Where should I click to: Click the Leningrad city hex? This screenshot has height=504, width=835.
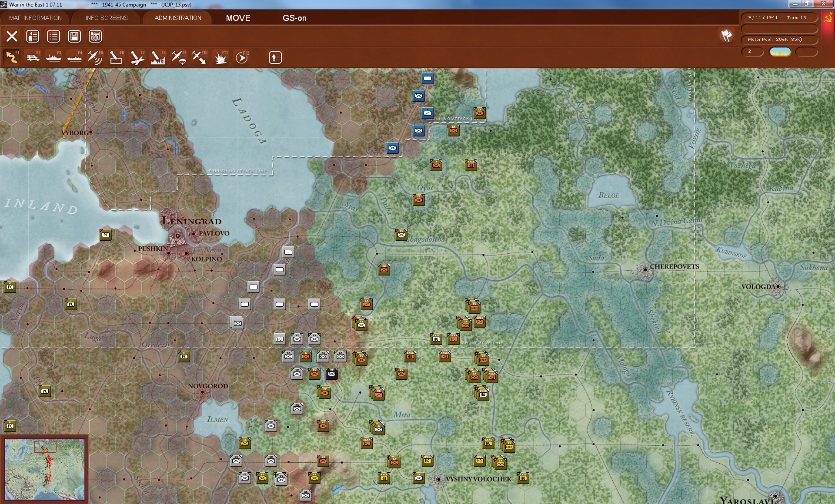click(177, 235)
